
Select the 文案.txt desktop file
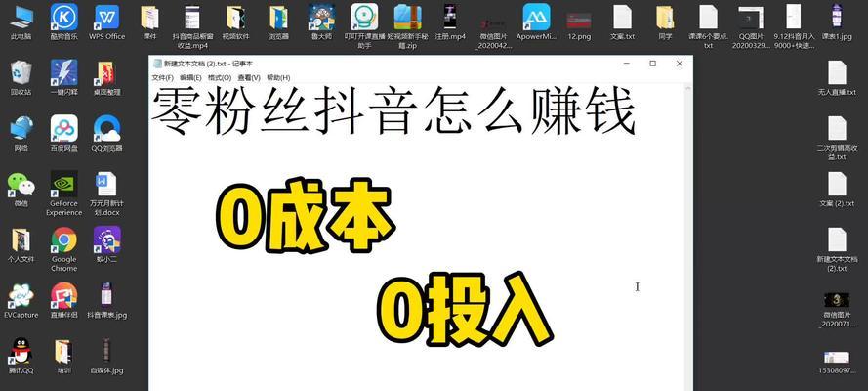[622, 22]
